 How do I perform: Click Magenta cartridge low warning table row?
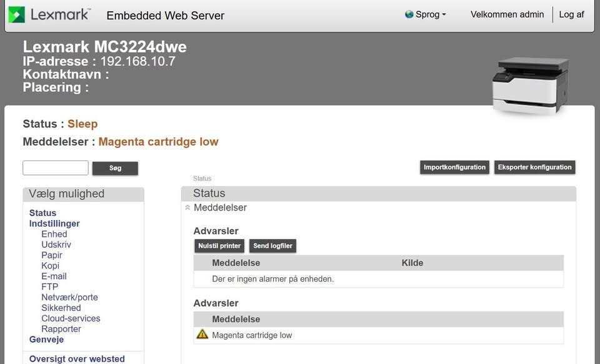(379, 335)
